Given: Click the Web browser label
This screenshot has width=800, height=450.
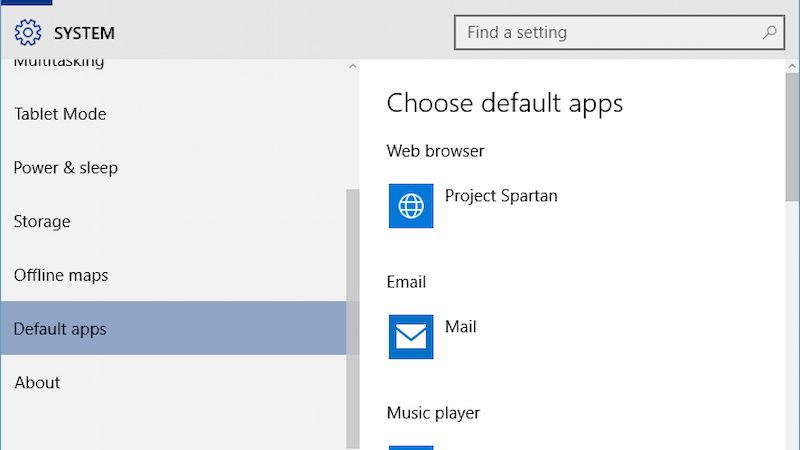Looking at the screenshot, I should tap(435, 151).
